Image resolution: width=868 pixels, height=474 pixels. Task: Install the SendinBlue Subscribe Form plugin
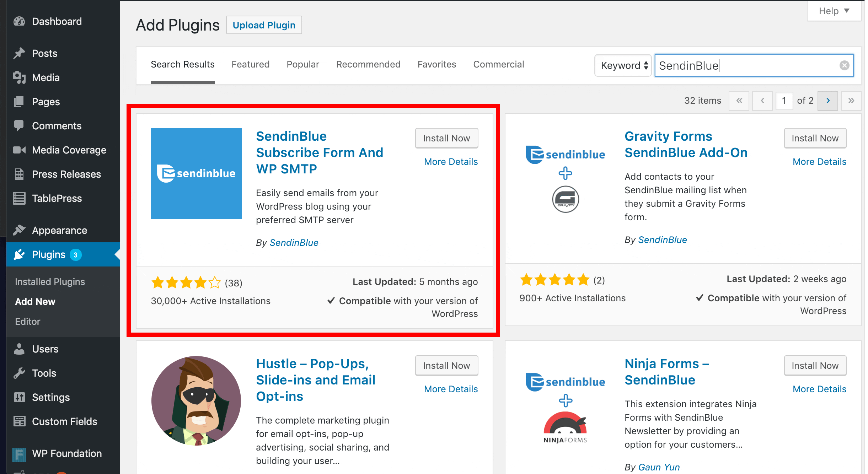(x=446, y=138)
